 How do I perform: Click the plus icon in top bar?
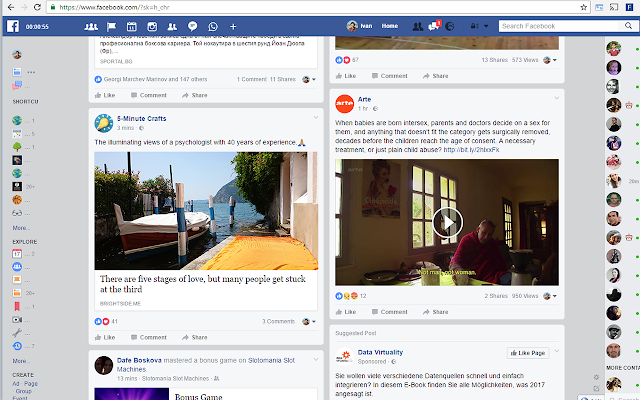(x=233, y=27)
